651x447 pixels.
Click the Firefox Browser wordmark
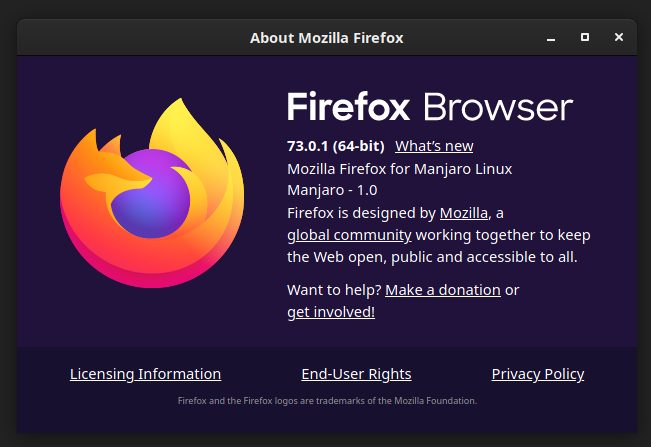(x=430, y=107)
